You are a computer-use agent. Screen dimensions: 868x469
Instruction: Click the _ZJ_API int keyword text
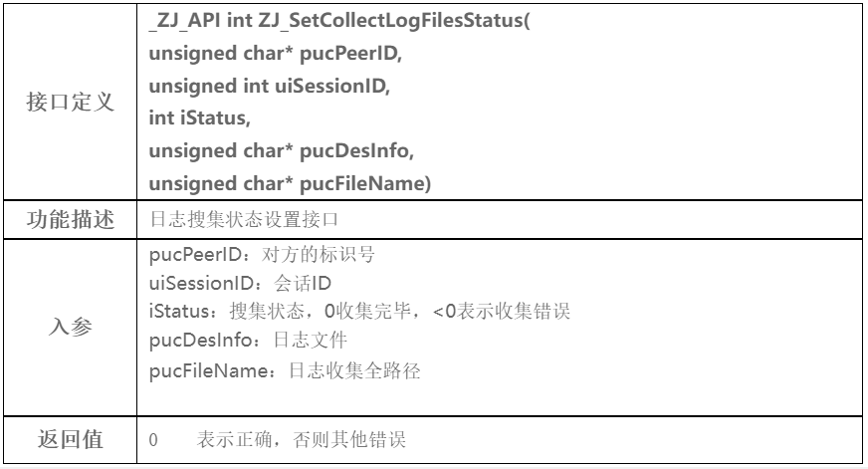pos(201,21)
